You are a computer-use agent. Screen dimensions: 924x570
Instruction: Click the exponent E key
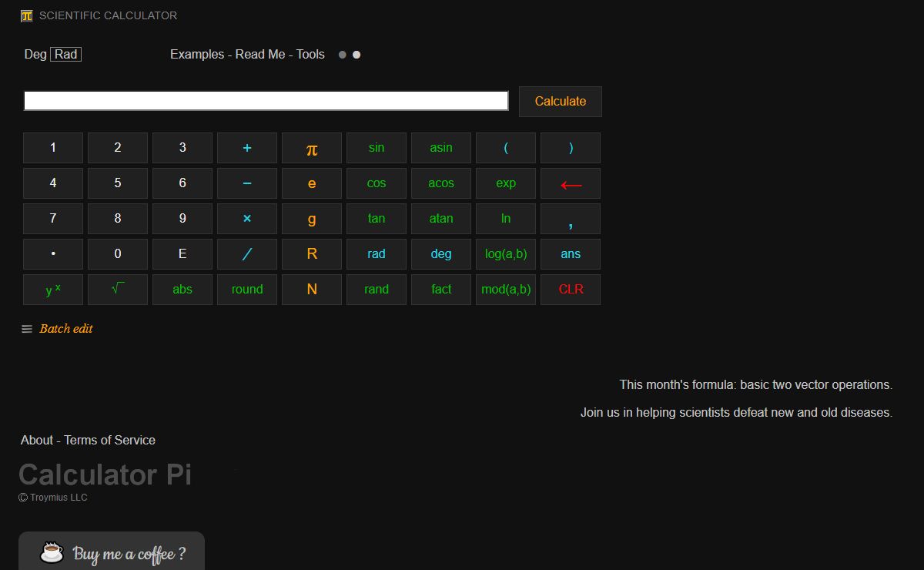point(182,254)
